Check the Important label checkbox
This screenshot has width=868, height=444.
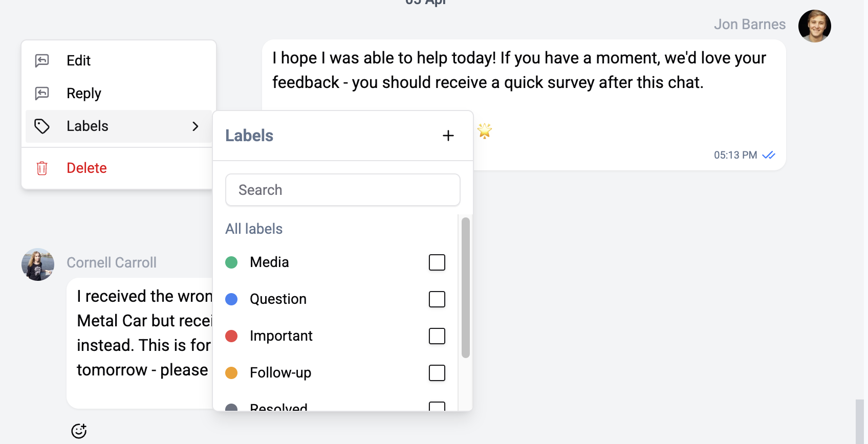coord(437,336)
